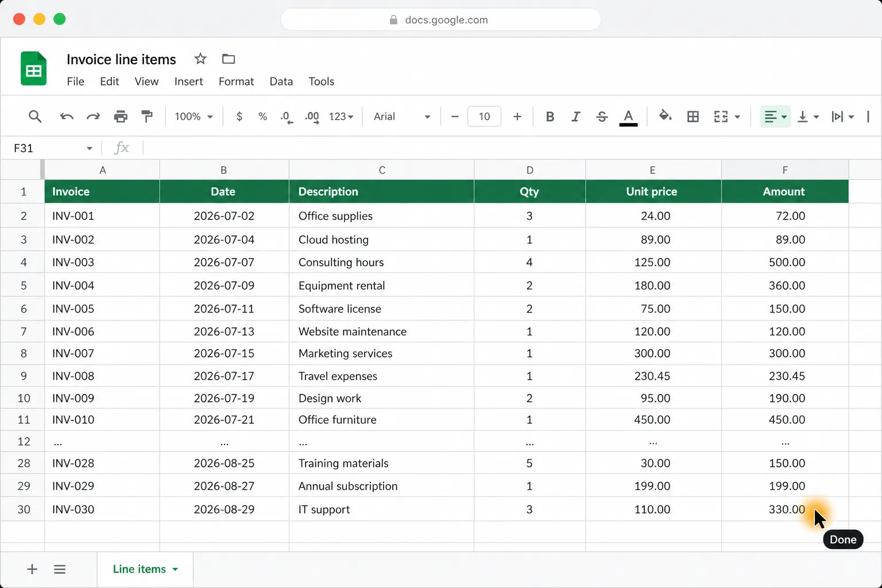Decrease decimal places
882x588 pixels.
[287, 117]
